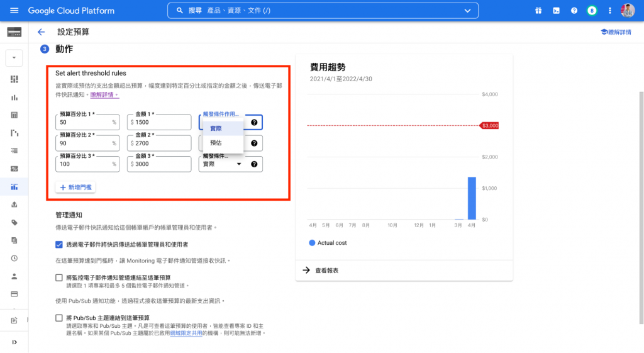This screenshot has width=644, height=353.
Task: Click the 金額 3 field with 3000
Action: 159,164
